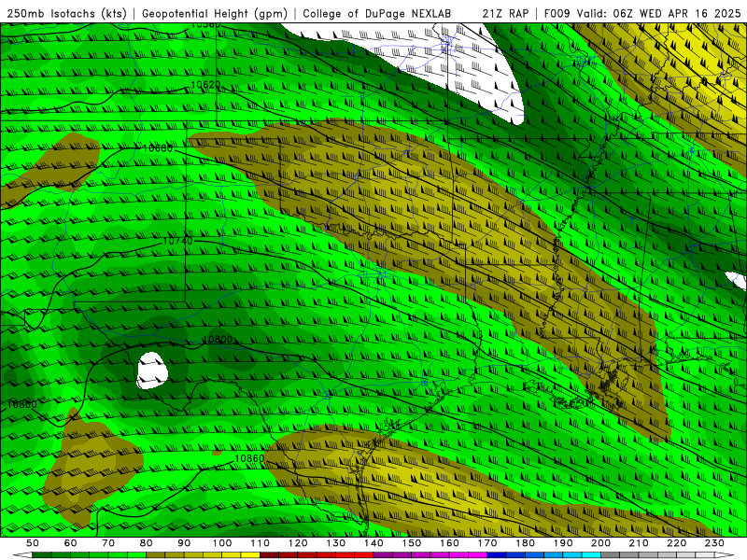The image size is (747, 560).
Task: Click the 200 value on the color scale
Action: click(600, 543)
